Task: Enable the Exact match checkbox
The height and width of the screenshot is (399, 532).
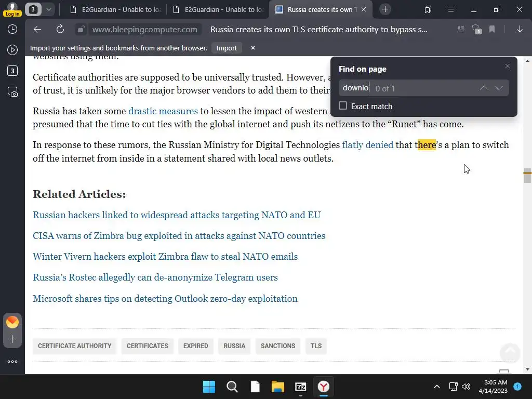Action: pos(343,106)
